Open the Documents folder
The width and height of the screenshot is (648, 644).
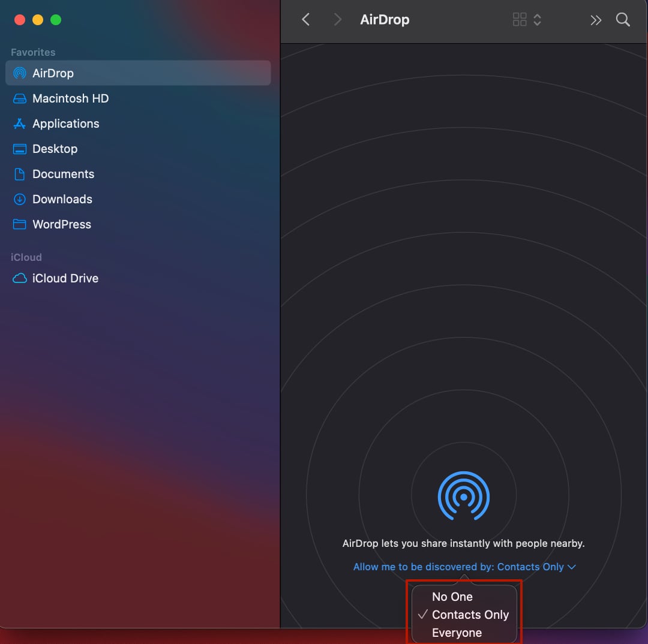pos(64,174)
